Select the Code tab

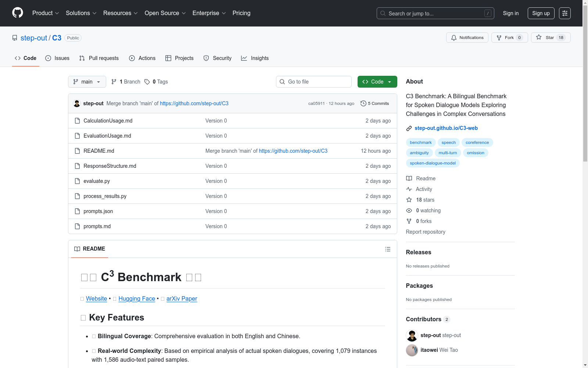(x=26, y=58)
